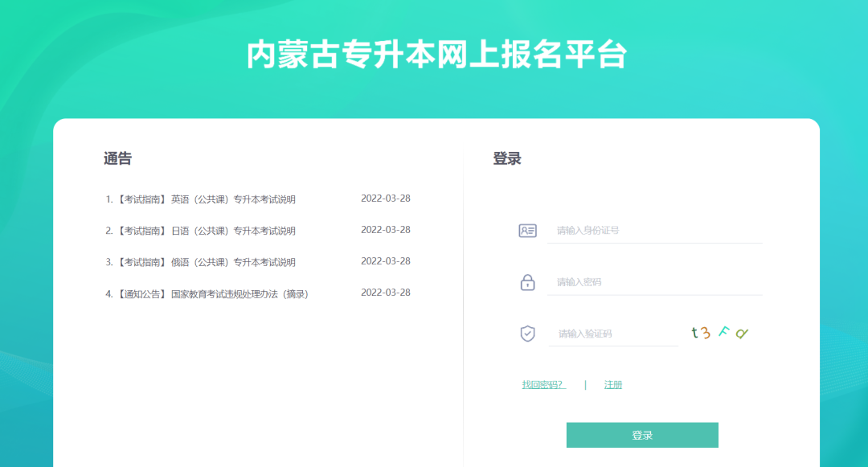The image size is (868, 467).
Task: Open notice 英语（公共课）专升本考试说明
Action: click(206, 199)
